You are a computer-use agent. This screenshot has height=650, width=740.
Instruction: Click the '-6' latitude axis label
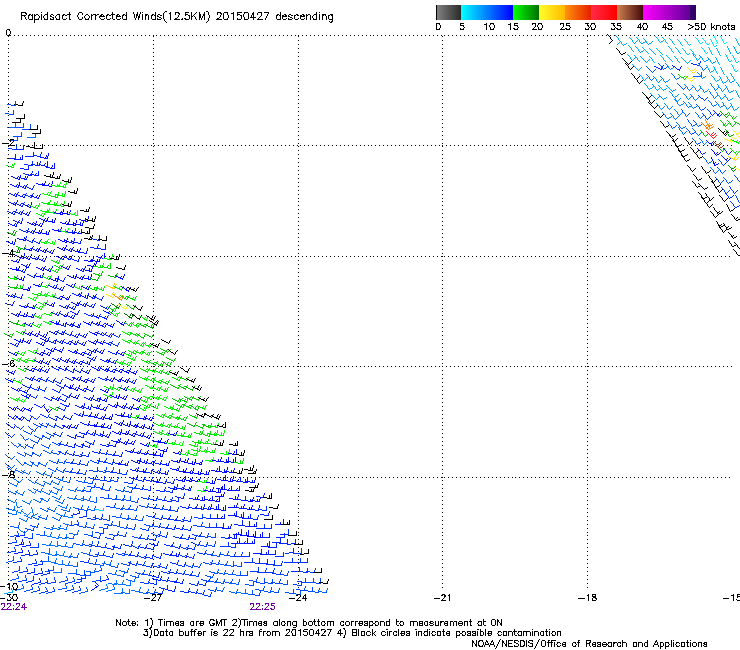coord(8,364)
